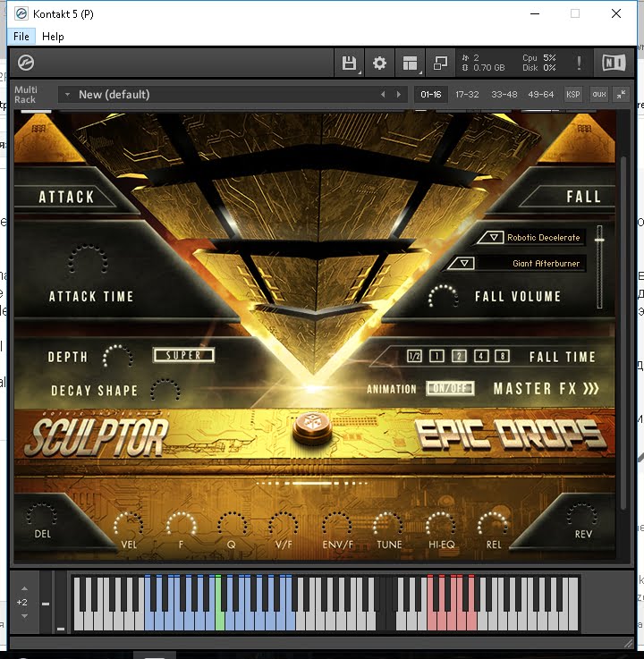Click the Fall Volume knob
The image size is (644, 659).
coord(443,297)
